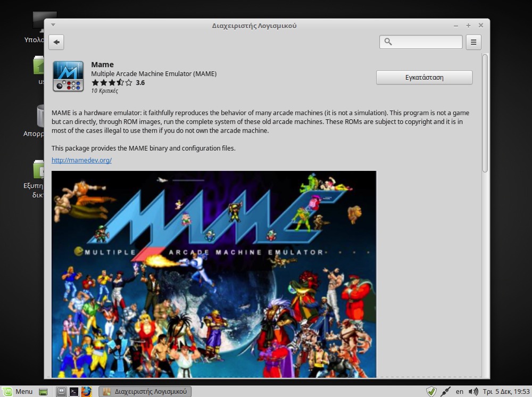This screenshot has width=532, height=397.
Task: Click the '10 Κριτικές' reviews text
Action: point(104,90)
